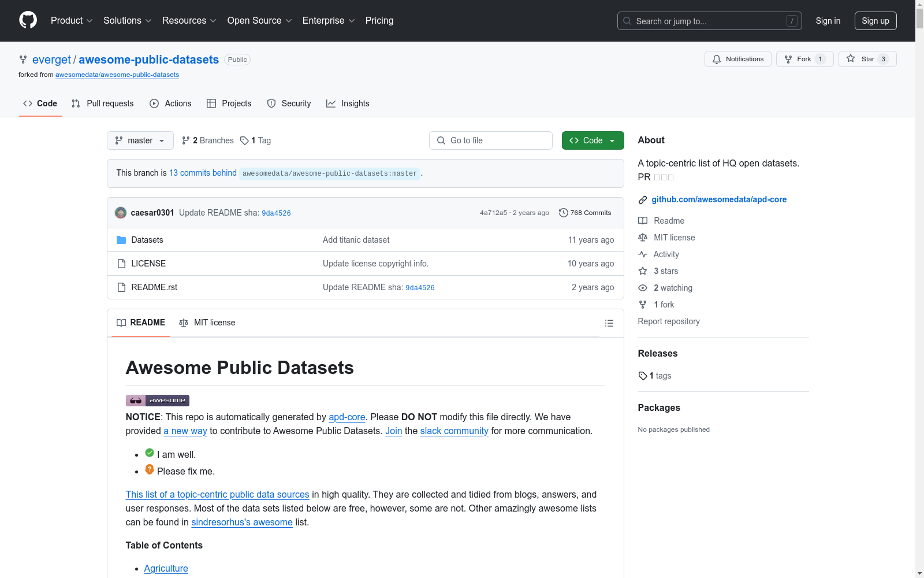
Task: Click the awesome badge image
Action: pos(158,400)
